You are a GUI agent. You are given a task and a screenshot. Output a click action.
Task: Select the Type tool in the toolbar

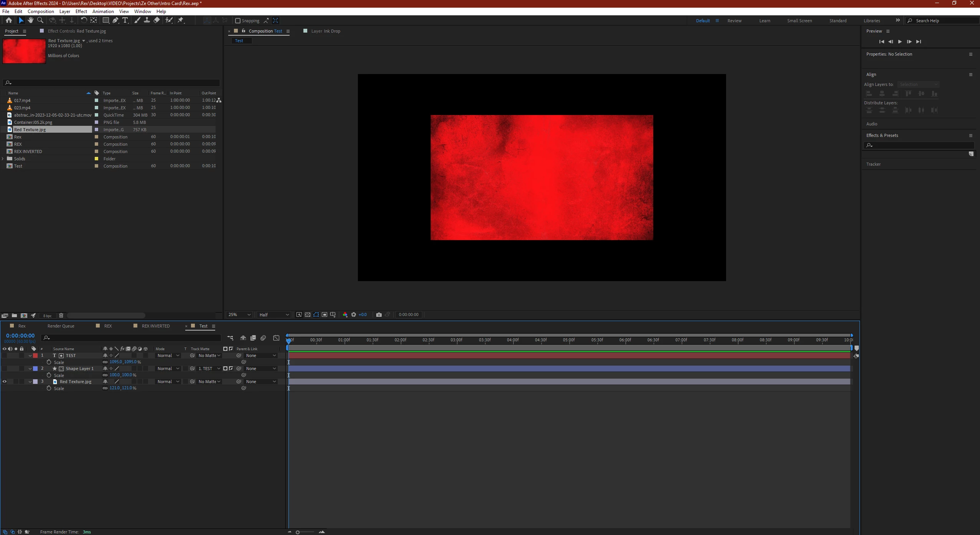tap(125, 20)
